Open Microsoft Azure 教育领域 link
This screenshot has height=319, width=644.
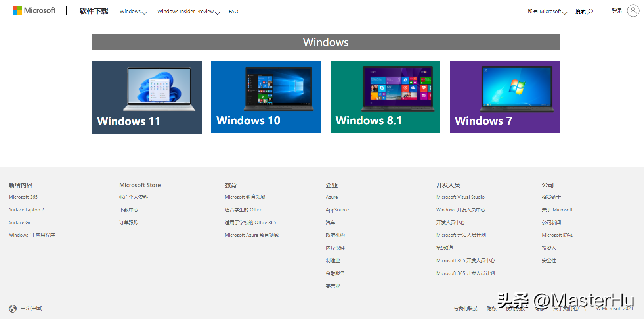[x=252, y=235]
